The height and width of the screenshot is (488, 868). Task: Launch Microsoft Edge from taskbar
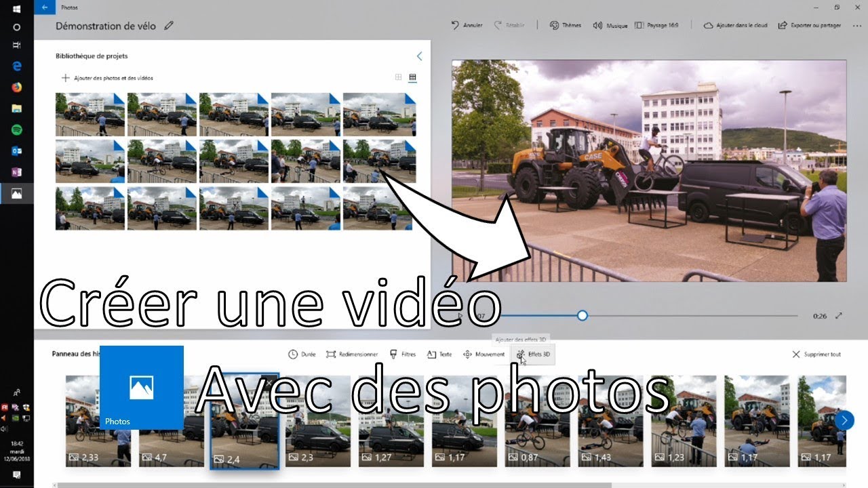click(17, 66)
